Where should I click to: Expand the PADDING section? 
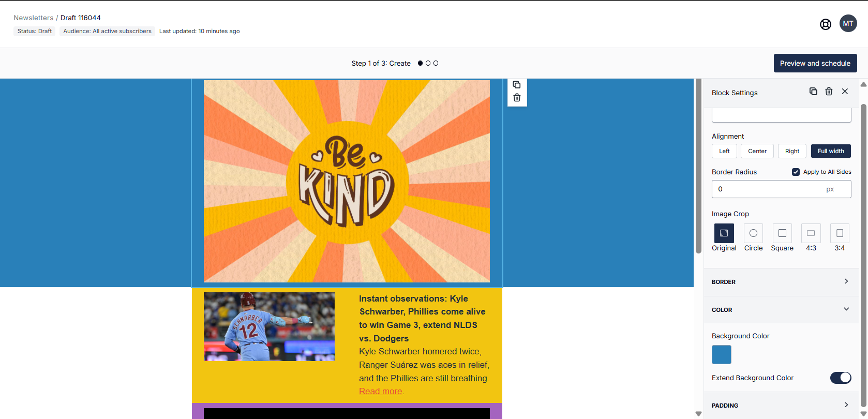781,406
